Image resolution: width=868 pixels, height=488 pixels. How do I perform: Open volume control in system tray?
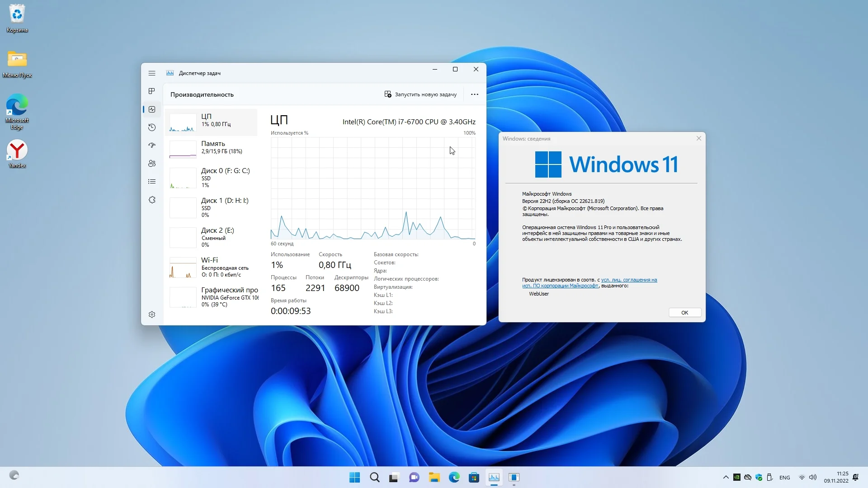pos(813,478)
